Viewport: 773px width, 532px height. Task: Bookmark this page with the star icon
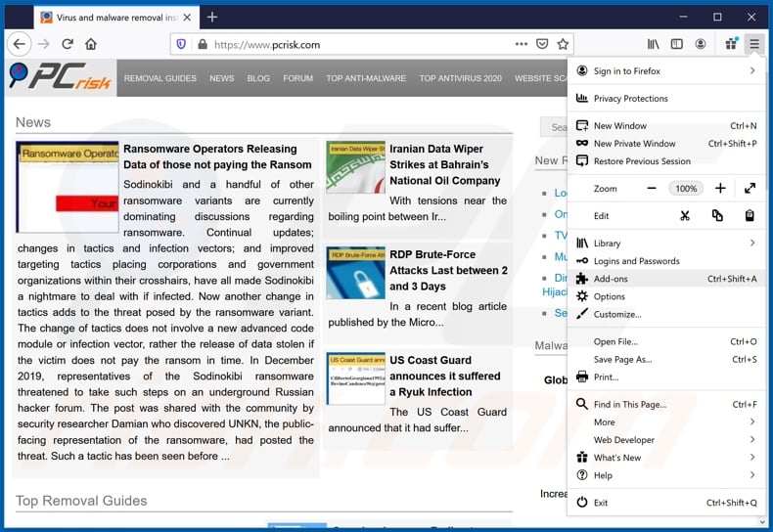[563, 44]
